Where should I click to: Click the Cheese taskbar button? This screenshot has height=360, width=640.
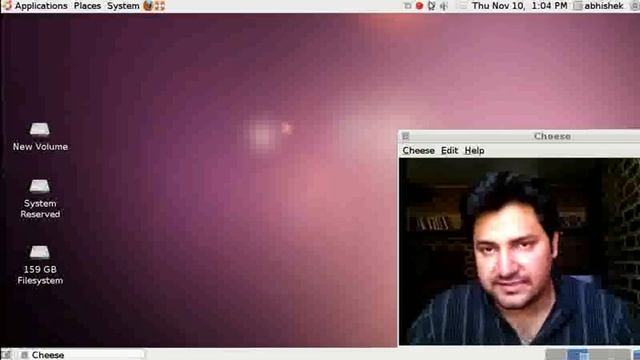tap(82, 355)
